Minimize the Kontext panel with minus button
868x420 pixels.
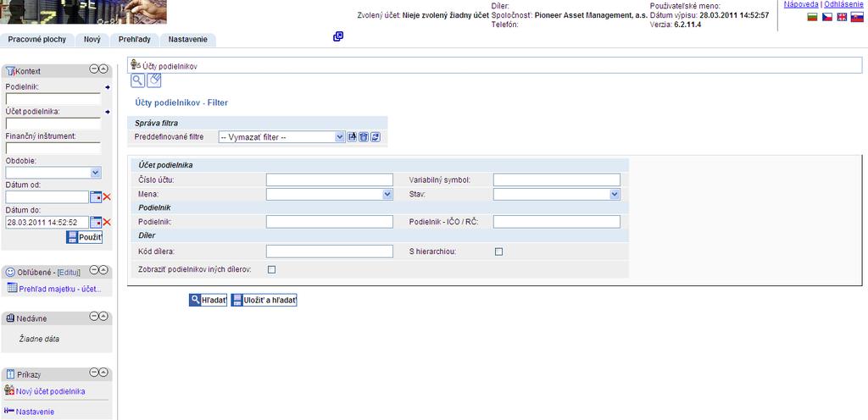(x=94, y=69)
